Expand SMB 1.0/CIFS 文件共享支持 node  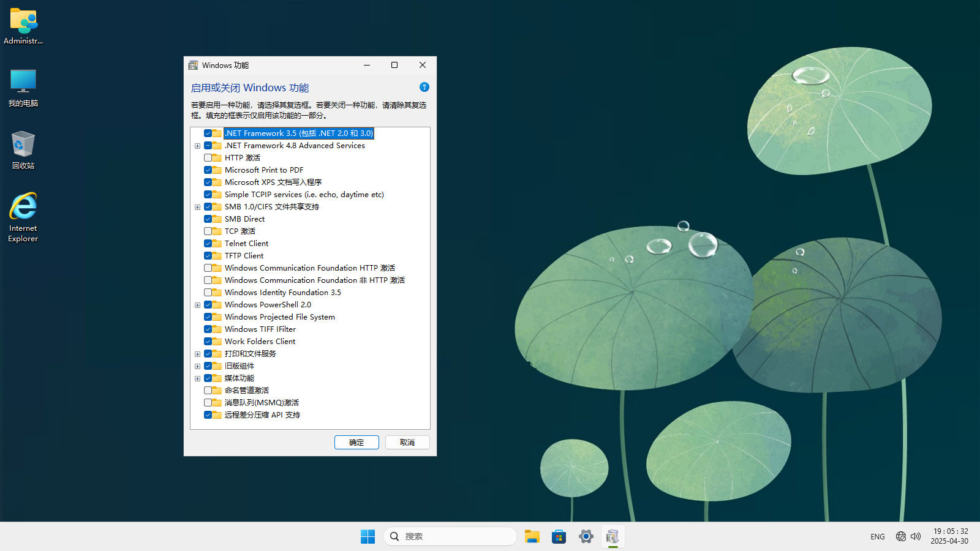pos(197,207)
